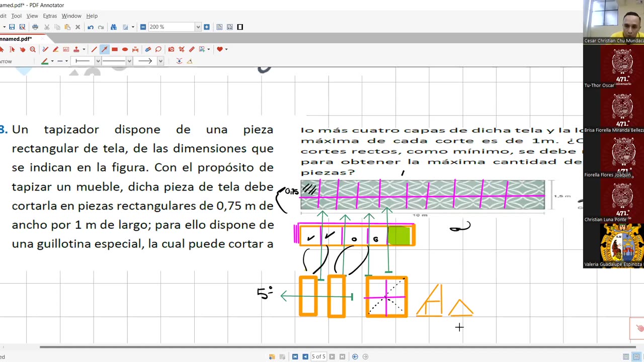Viewport: 644px width, 362px height.
Task: Expand the Insert image dropdown arrow
Action: coord(209,49)
